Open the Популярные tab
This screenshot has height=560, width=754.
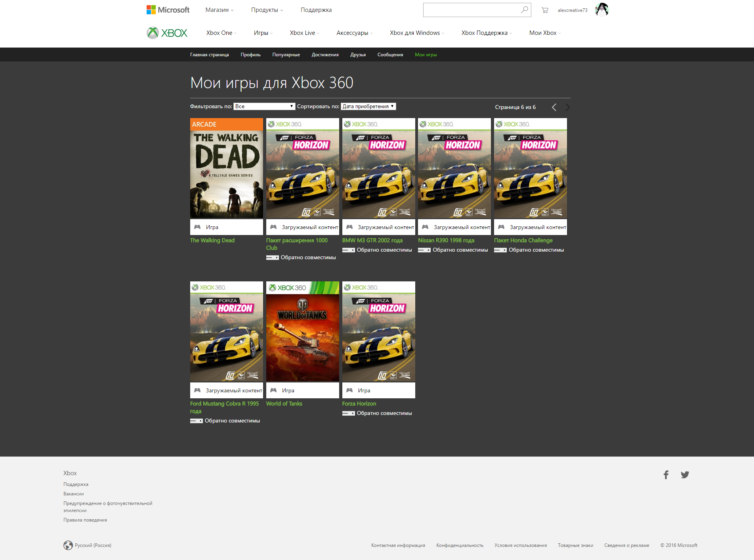[286, 55]
